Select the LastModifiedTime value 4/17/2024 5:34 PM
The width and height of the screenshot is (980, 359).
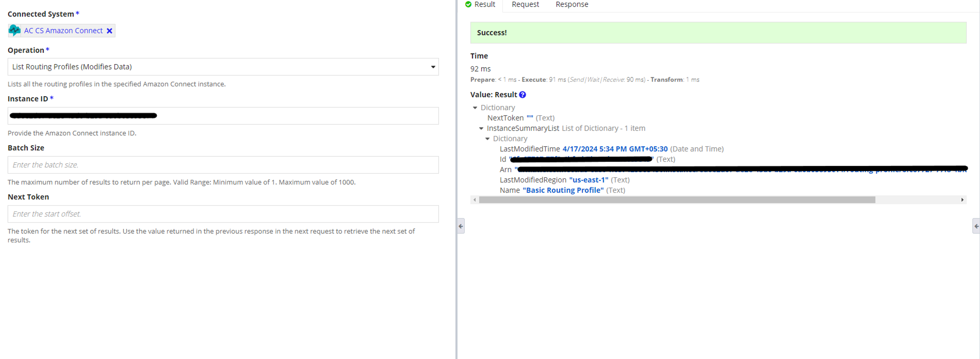click(615, 149)
